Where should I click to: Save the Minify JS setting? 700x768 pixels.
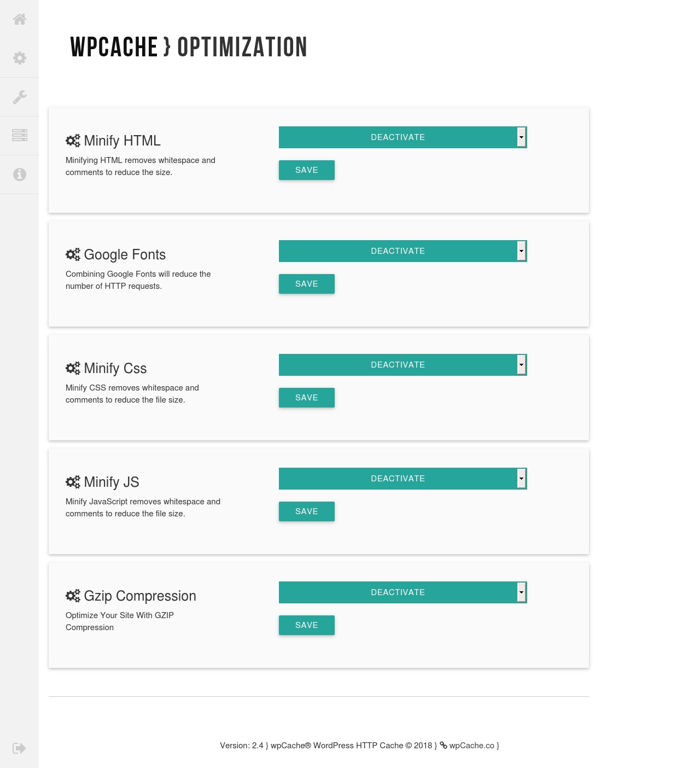[307, 511]
